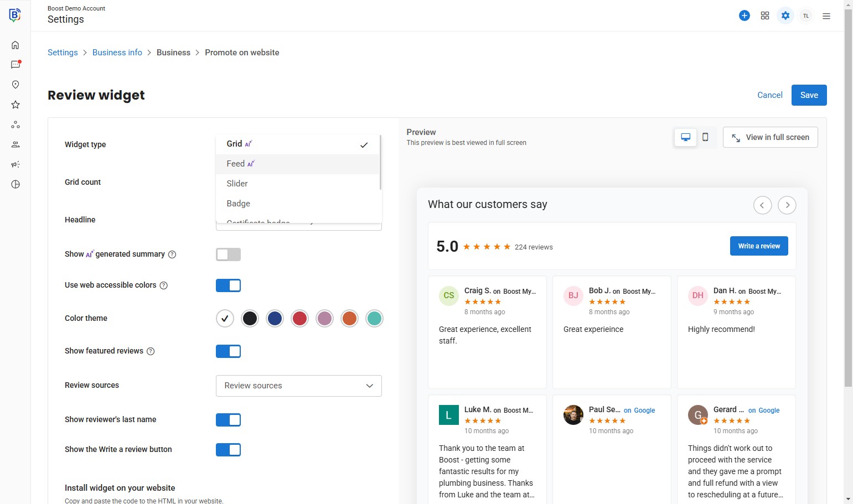Expand the Review sources dropdown
Image resolution: width=853 pixels, height=504 pixels.
point(298,386)
